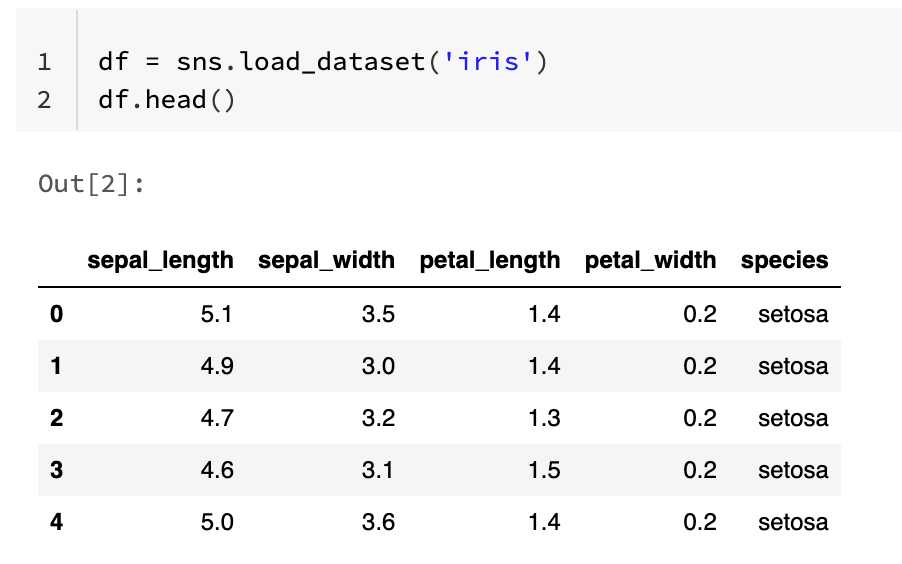902x564 pixels.
Task: Select row index 4 of the dataframe
Action: pyautogui.click(x=56, y=522)
